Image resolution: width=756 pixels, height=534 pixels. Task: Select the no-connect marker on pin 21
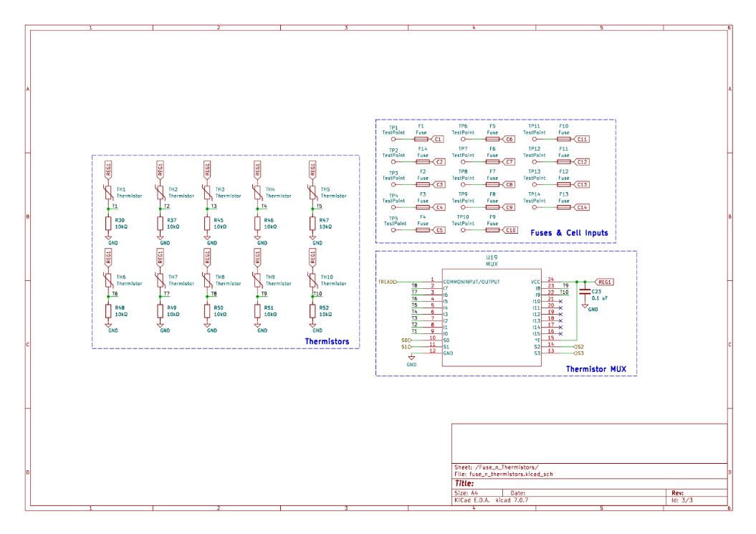(x=561, y=302)
